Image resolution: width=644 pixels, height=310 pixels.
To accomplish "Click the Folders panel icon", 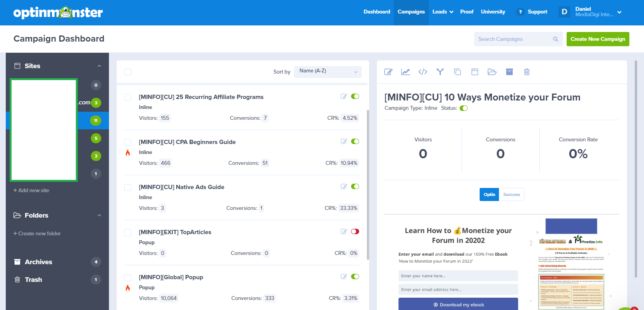I will click(x=17, y=215).
